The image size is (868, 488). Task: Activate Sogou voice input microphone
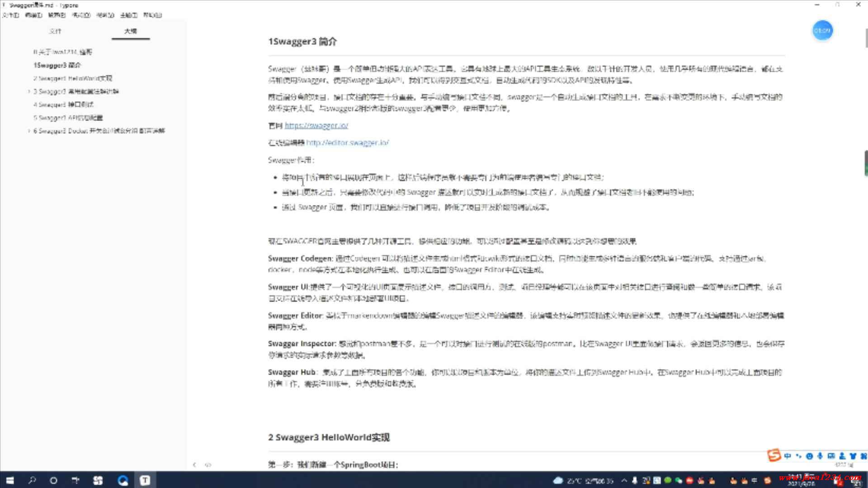click(x=820, y=456)
